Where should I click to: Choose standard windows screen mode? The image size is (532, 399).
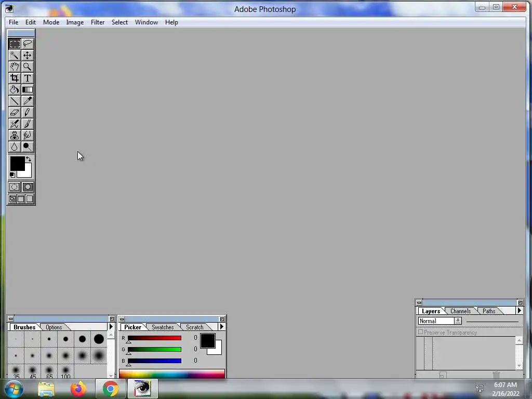12,199
